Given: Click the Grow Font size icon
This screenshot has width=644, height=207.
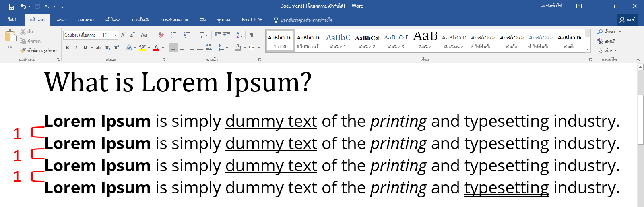Looking at the screenshot, I should (123, 35).
